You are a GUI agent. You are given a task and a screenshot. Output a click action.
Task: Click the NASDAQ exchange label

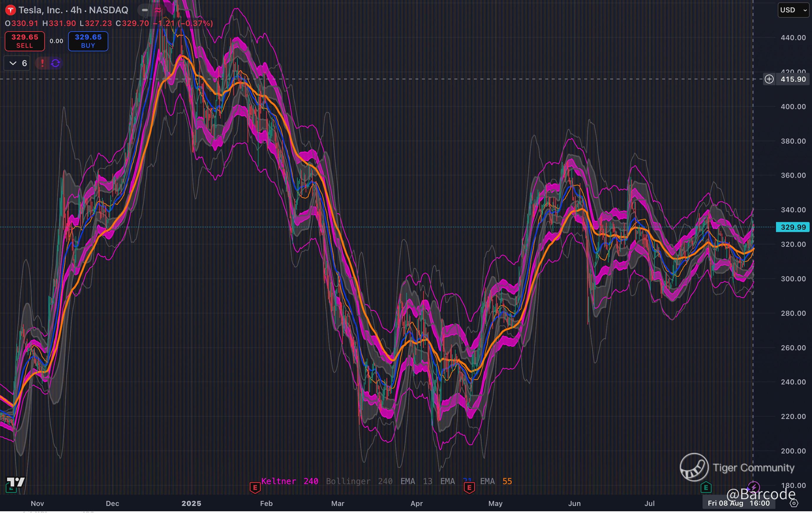tap(109, 10)
